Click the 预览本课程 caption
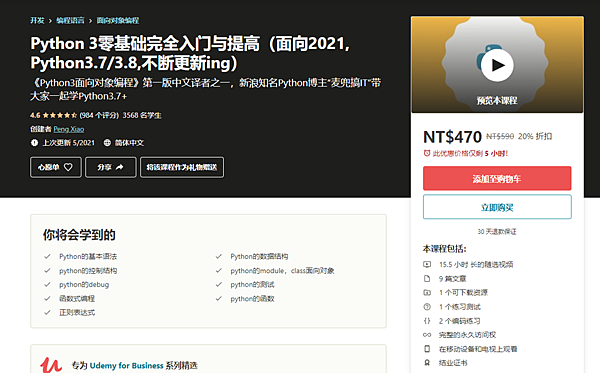Screen dimensions: 600x373 pos(497,101)
